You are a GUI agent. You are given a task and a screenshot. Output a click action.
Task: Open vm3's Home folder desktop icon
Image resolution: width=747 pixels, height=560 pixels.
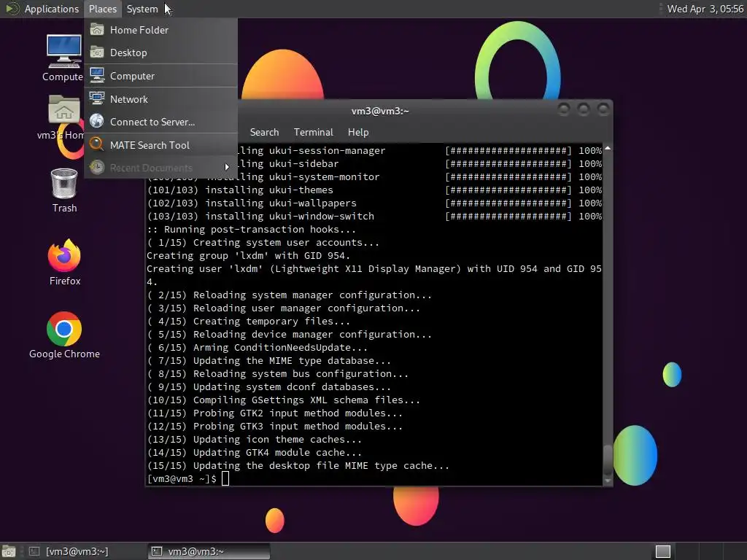pyautogui.click(x=63, y=110)
